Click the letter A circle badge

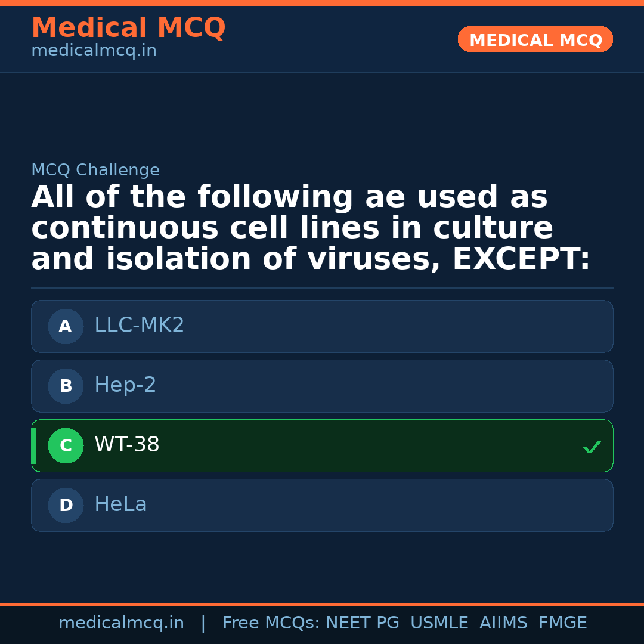tap(66, 326)
